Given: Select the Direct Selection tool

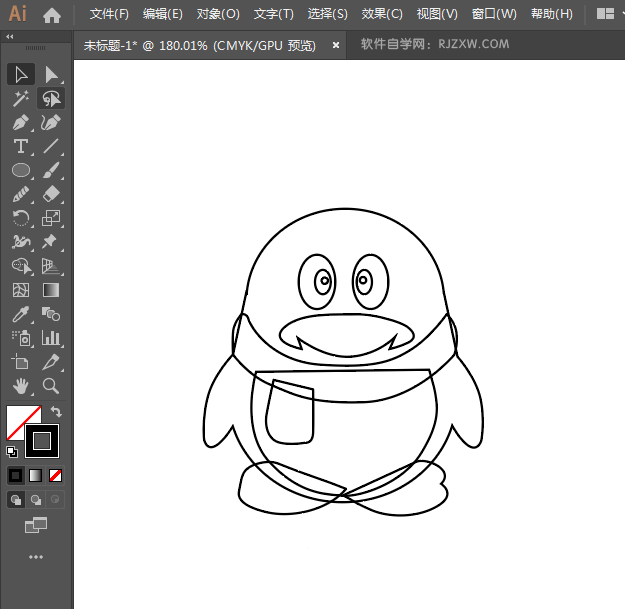Looking at the screenshot, I should pyautogui.click(x=51, y=74).
